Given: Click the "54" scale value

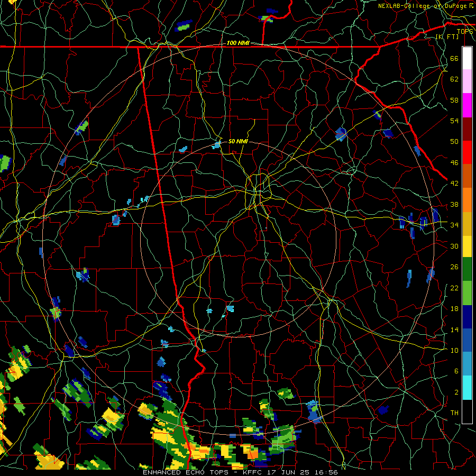Looking at the screenshot, I should coord(454,121).
